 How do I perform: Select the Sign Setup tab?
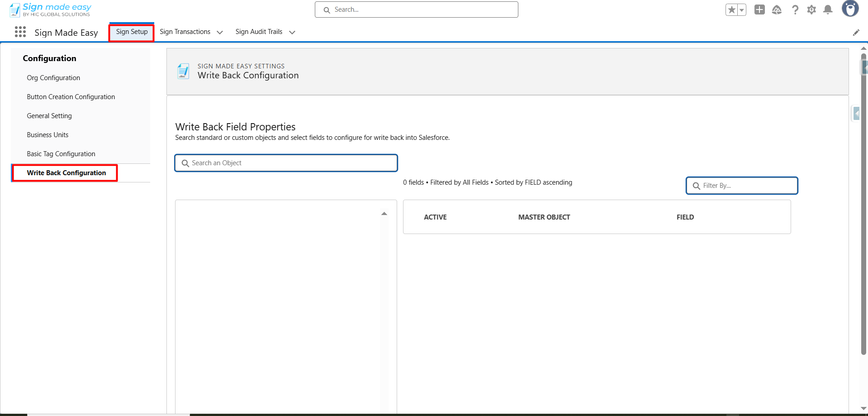click(132, 32)
